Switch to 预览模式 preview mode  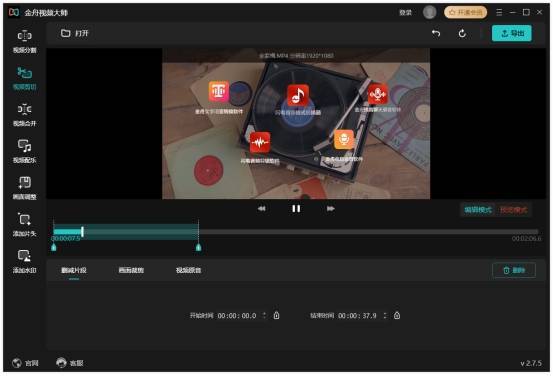click(514, 210)
